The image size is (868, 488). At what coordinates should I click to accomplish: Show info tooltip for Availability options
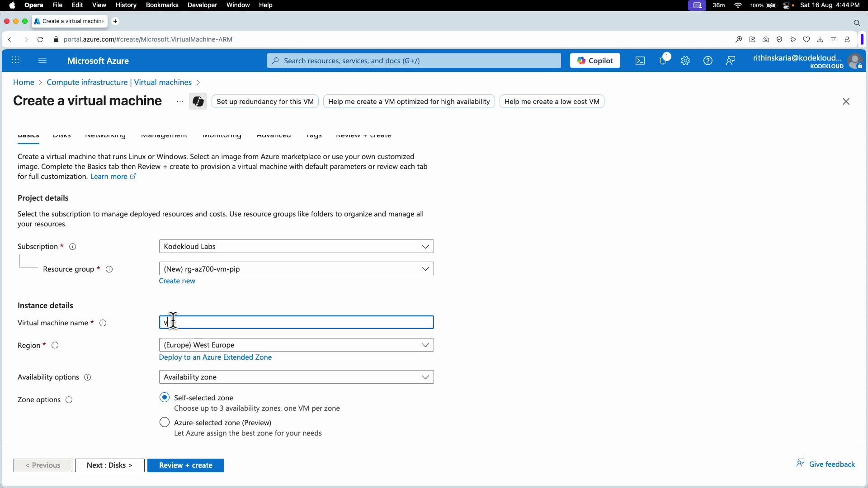[88, 377]
